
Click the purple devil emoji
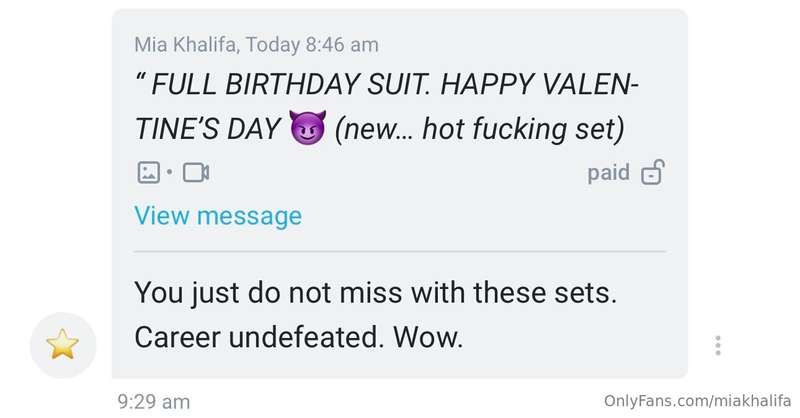click(x=308, y=127)
